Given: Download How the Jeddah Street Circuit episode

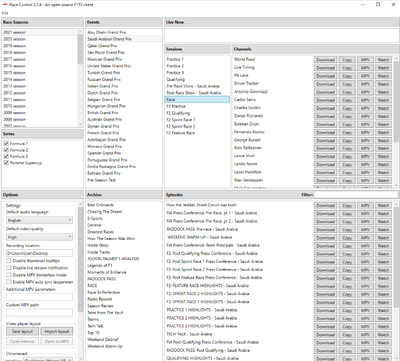Looking at the screenshot, I should [325, 205].
